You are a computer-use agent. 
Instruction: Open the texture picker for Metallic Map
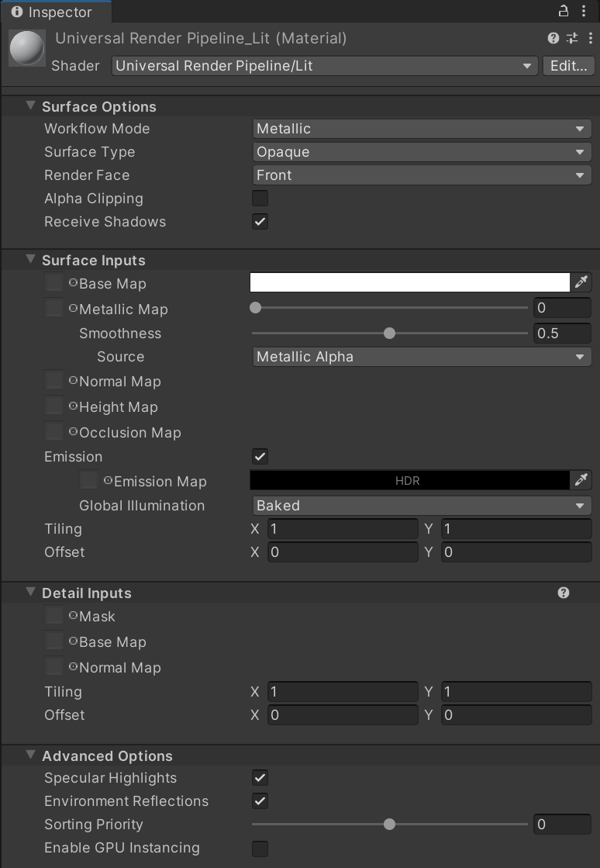(x=73, y=309)
